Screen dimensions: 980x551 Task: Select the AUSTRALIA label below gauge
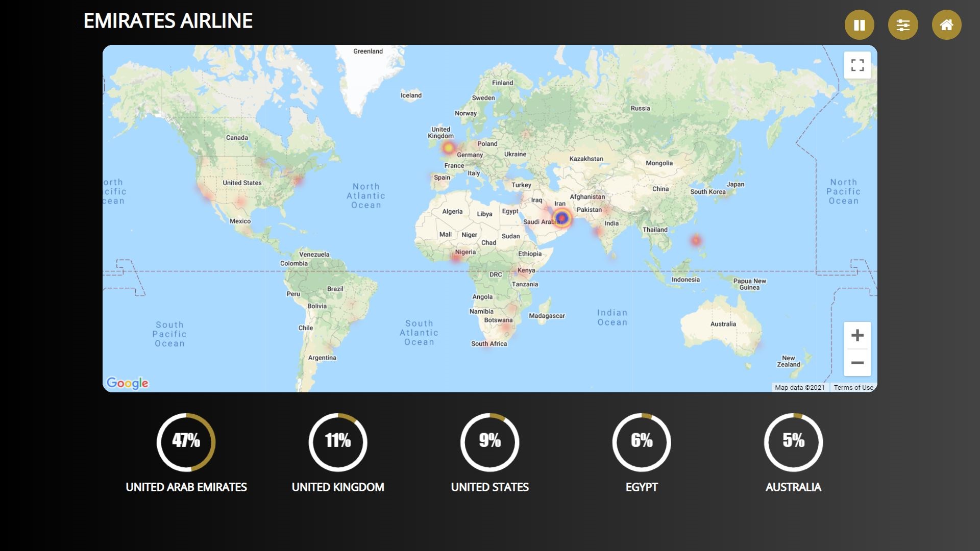794,487
